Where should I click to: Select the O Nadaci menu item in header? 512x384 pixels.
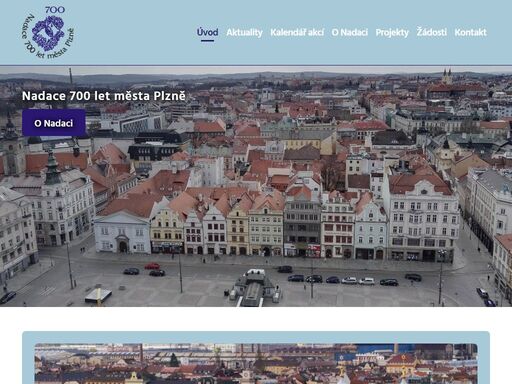(350, 32)
